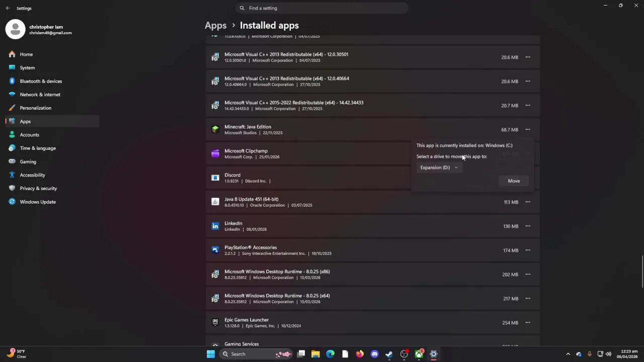Viewport: 644px width, 362px height.
Task: Open Firefox from the taskbar
Action: coord(360,354)
